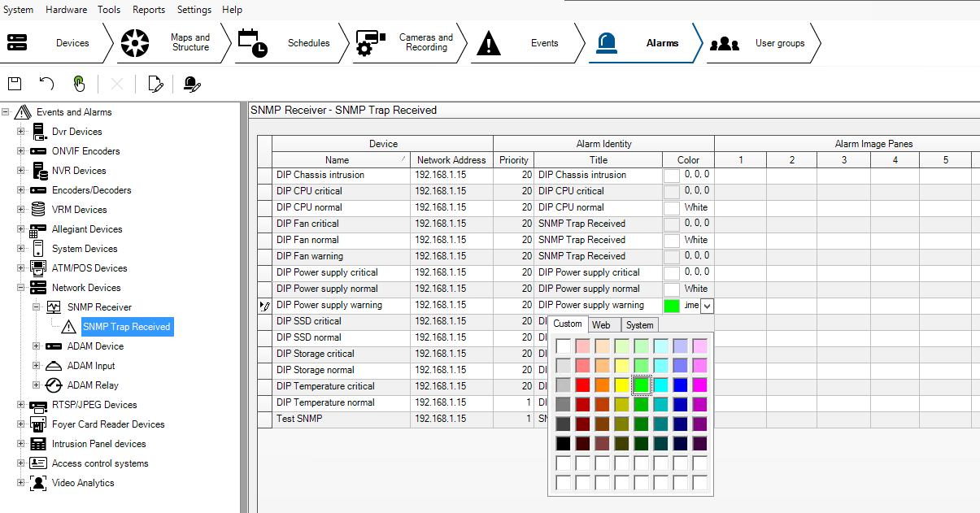The image size is (980, 513).
Task: Open the Hardware menu
Action: tap(66, 10)
